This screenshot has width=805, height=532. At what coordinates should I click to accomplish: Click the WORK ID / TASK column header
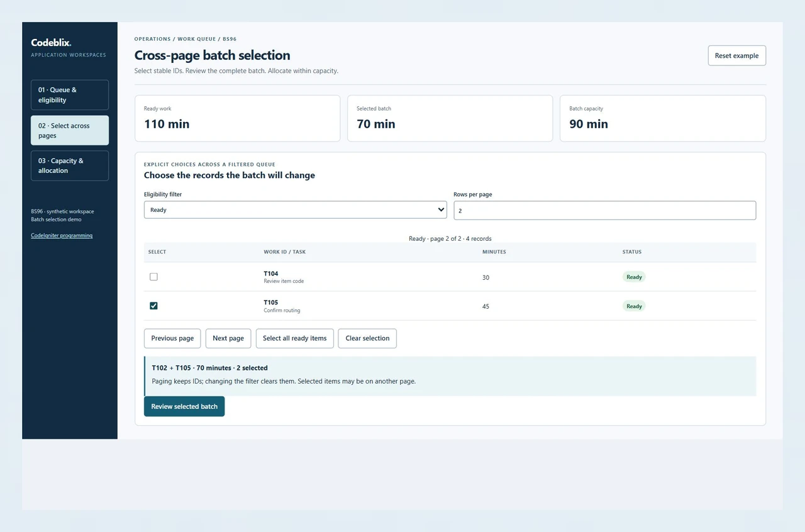pos(285,252)
